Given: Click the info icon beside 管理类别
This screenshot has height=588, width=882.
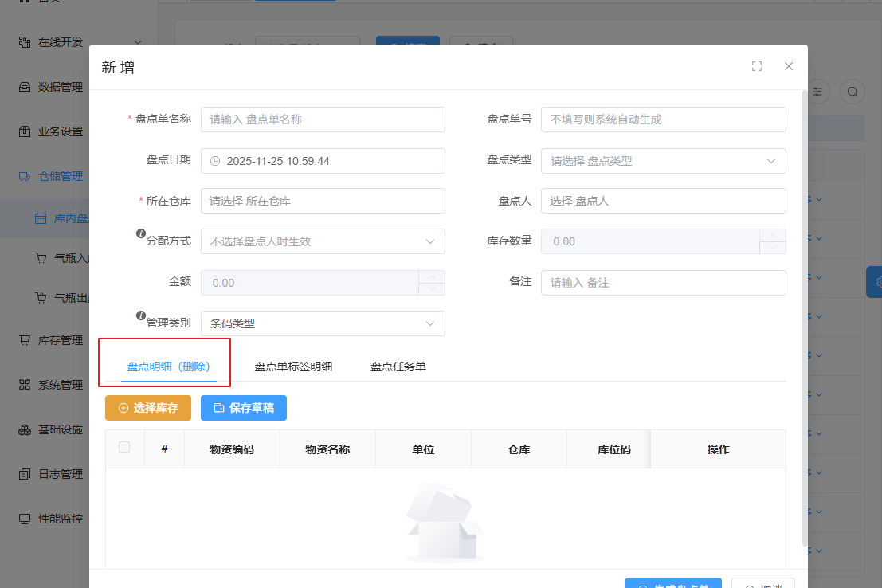Looking at the screenshot, I should (x=141, y=316).
